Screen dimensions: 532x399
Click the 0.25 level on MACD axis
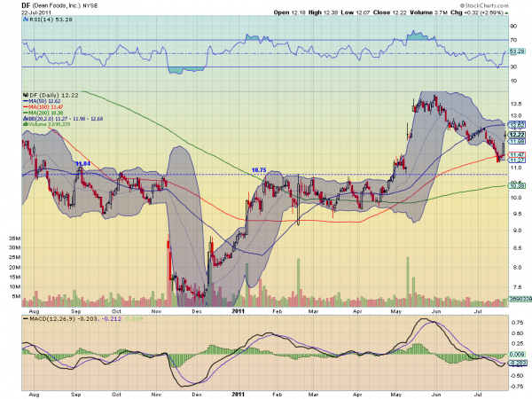pyautogui.click(x=517, y=344)
